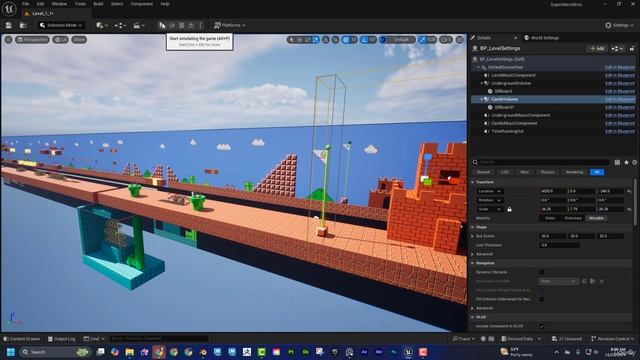The width and height of the screenshot is (640, 360).
Task: Open the blueprint options dropdown beside Add
Action: pyautogui.click(x=617, y=49)
